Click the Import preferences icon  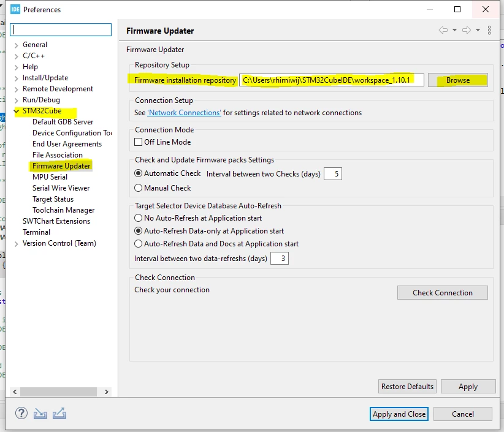point(40,414)
